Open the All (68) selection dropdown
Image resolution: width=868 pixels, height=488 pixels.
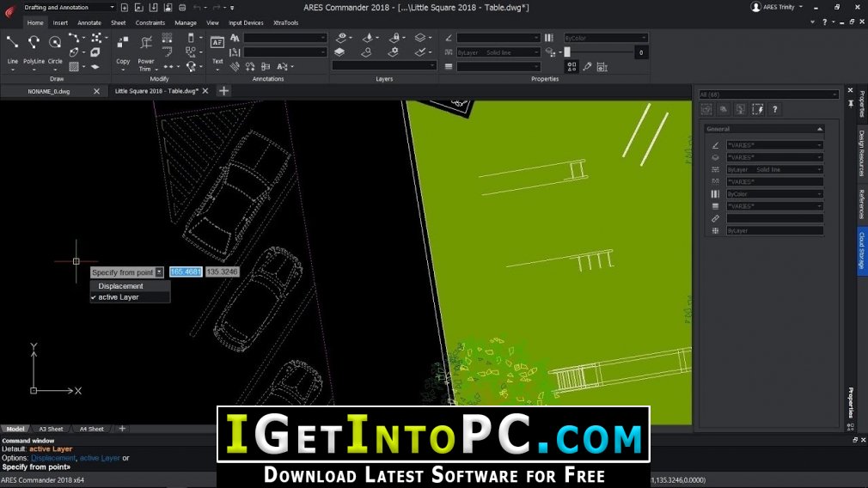coord(767,95)
